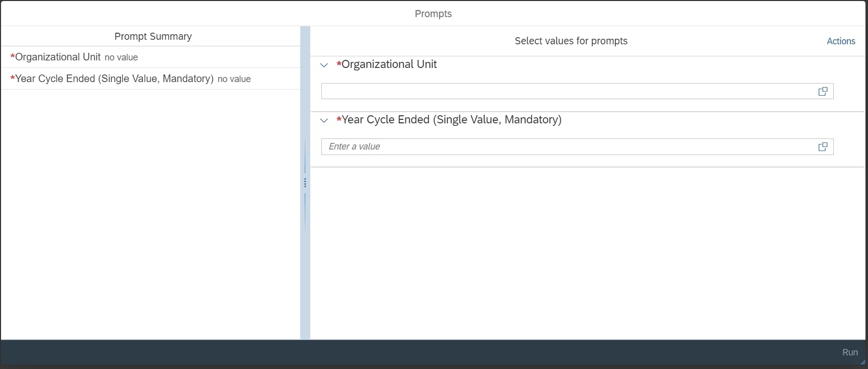Click the Prompt Summary panel header

click(x=153, y=36)
